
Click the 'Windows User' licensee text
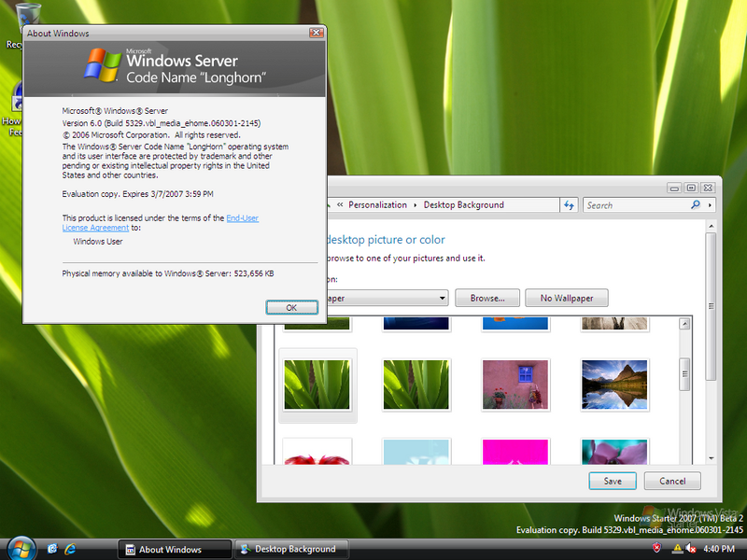98,242
